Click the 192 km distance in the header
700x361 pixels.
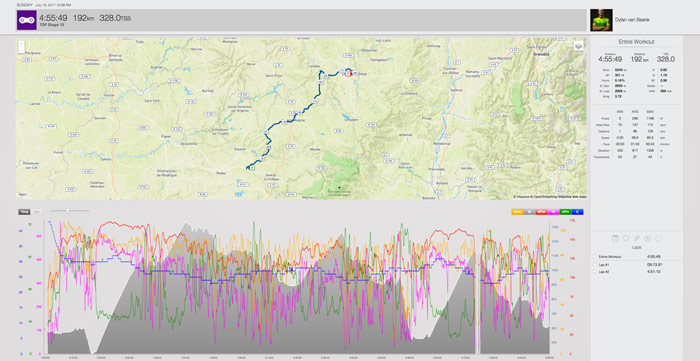(83, 18)
